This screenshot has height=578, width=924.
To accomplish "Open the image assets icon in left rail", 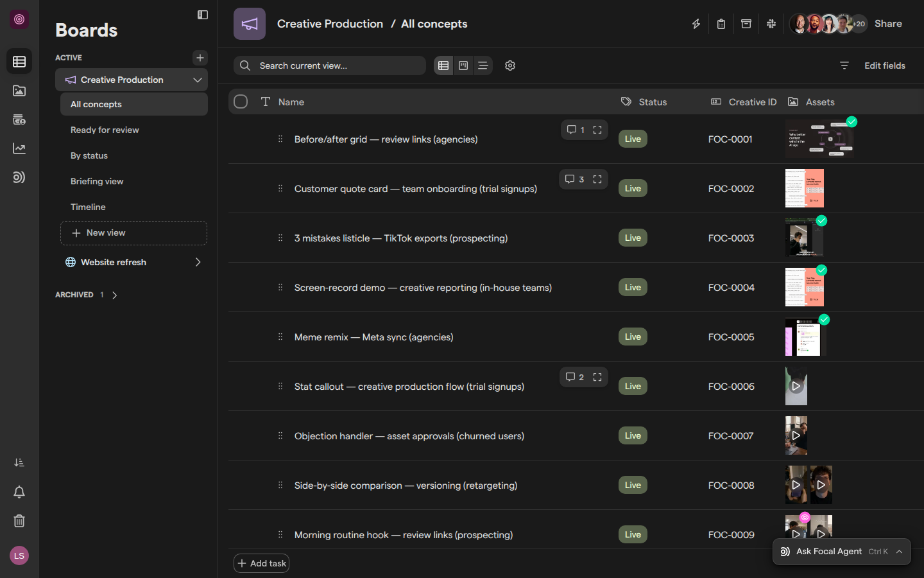I will point(19,91).
